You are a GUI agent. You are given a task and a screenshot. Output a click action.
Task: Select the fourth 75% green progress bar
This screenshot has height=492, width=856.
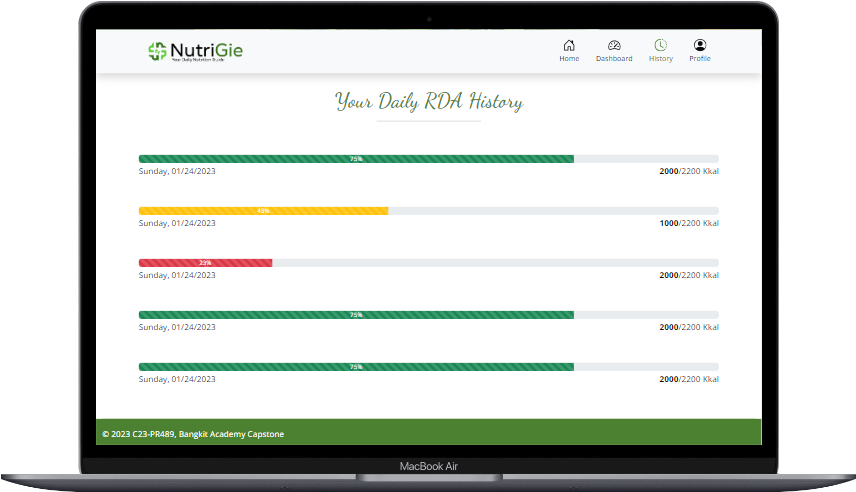[x=356, y=315]
